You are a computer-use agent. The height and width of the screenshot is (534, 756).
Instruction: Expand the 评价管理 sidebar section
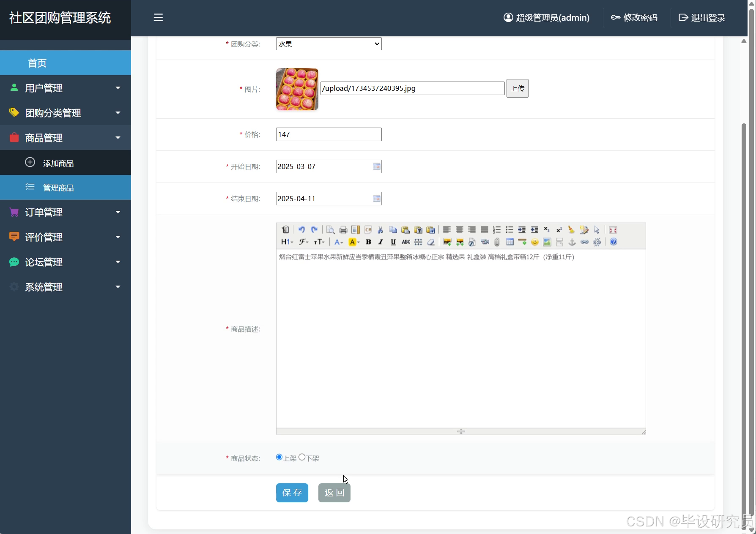tap(66, 237)
